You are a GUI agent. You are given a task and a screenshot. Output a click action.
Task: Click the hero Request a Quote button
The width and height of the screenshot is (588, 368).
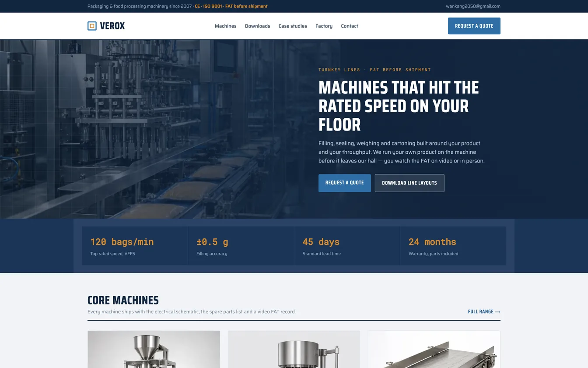tap(345, 183)
